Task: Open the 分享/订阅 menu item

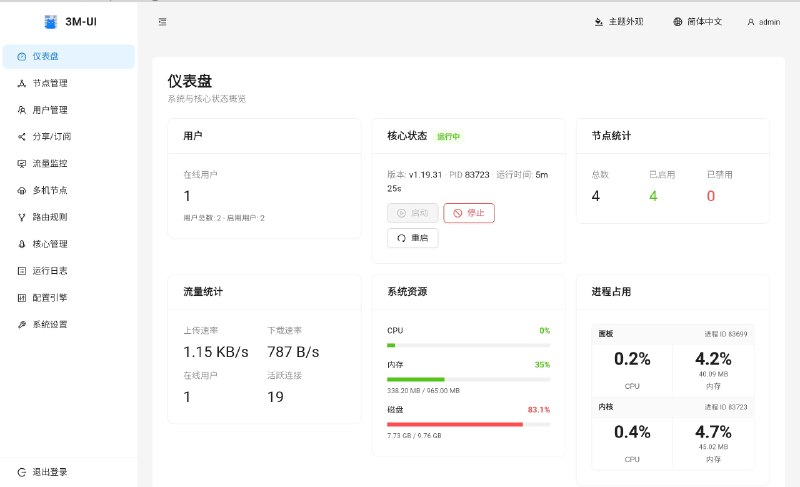Action: coord(69,137)
